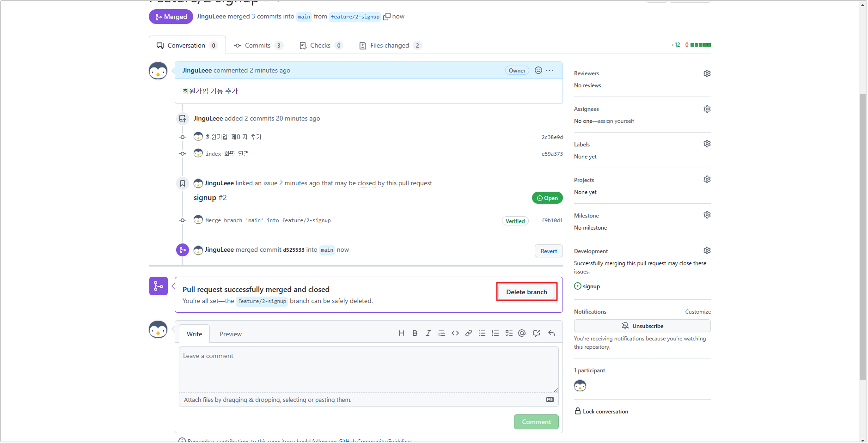
Task: Insert a quote via toolbar icon
Action: click(x=441, y=334)
